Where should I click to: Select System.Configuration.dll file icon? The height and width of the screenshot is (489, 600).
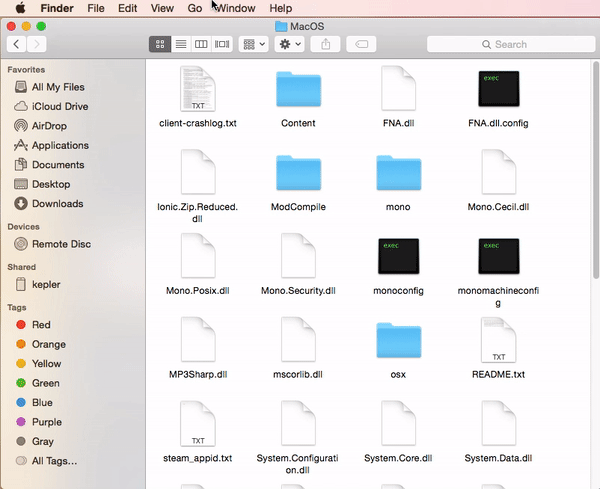tap(298, 424)
